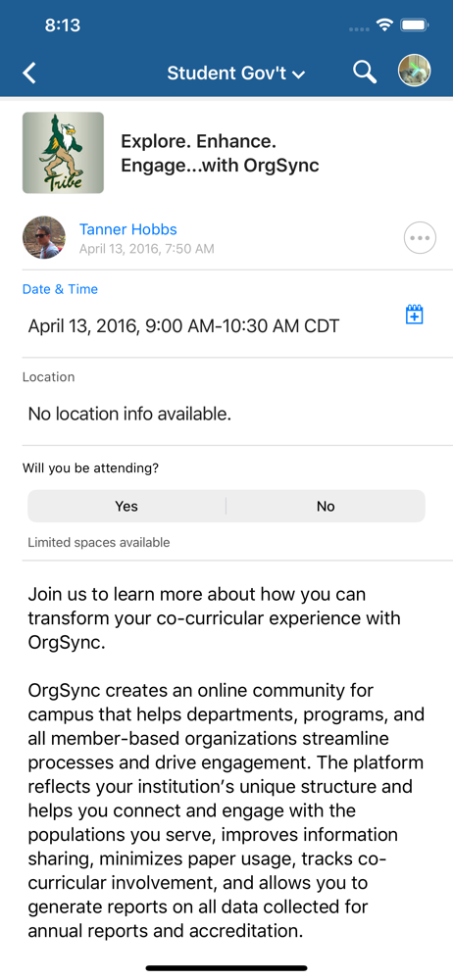Select Yes for attending
Image resolution: width=453 pixels, height=980 pixels.
click(x=126, y=507)
